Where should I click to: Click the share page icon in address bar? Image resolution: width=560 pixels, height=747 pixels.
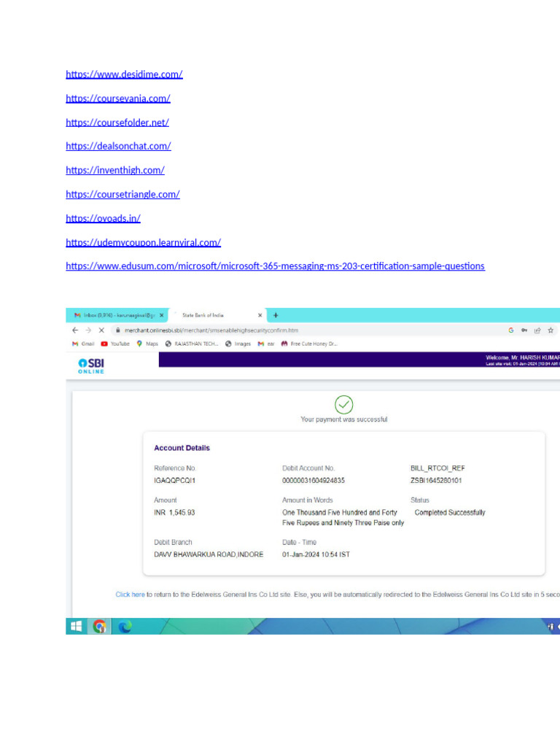click(537, 330)
